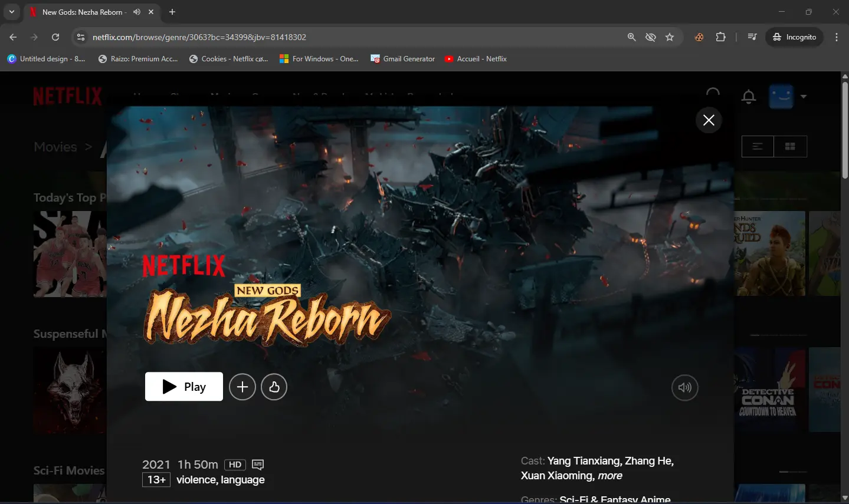This screenshot has width=849, height=504.
Task: Click the 13+ maturity rating badge
Action: (x=156, y=480)
